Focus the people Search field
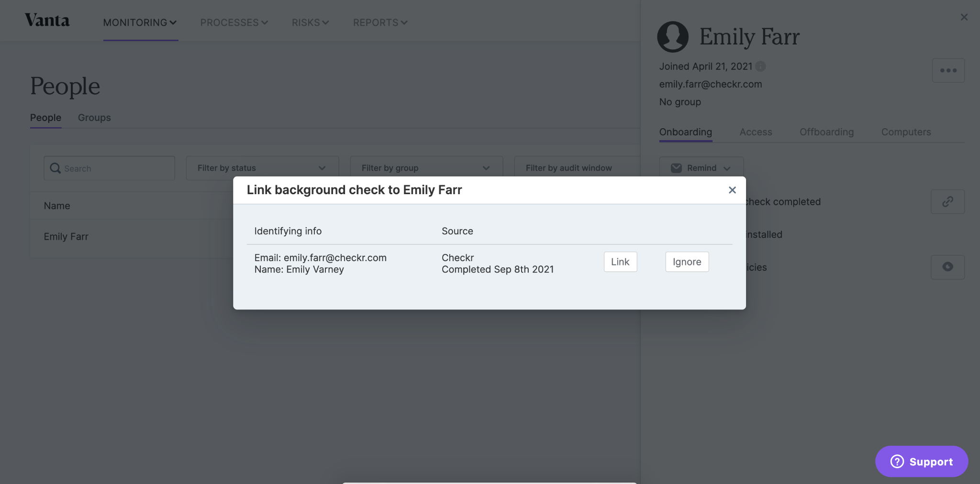980x484 pixels. 109,168
